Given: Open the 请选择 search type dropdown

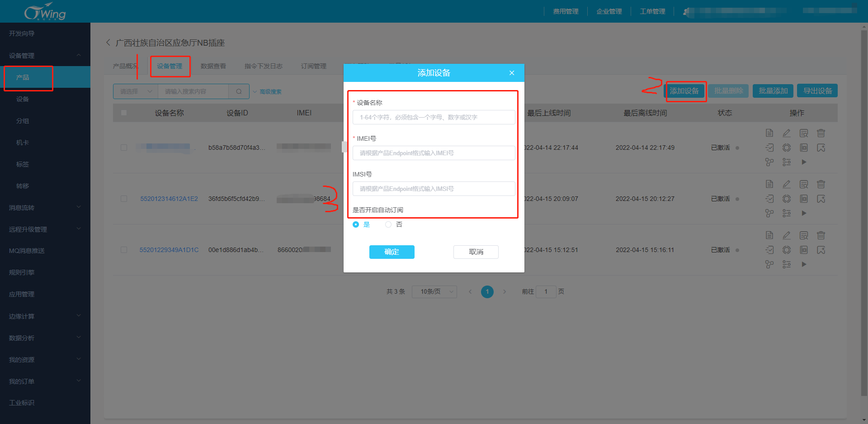Looking at the screenshot, I should pyautogui.click(x=136, y=91).
